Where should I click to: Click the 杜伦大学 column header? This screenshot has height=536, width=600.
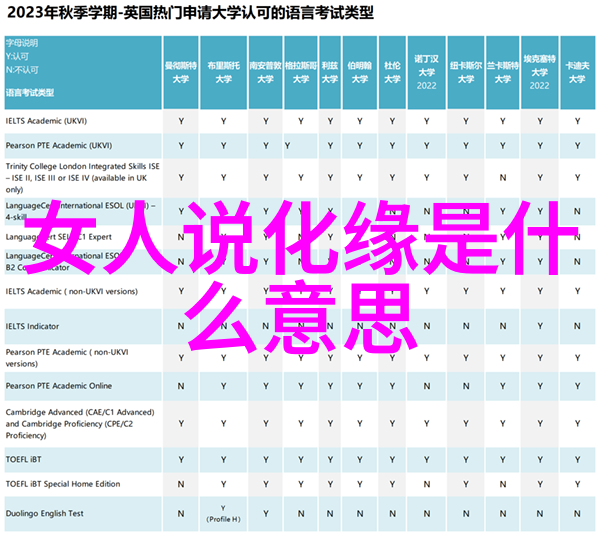click(392, 72)
